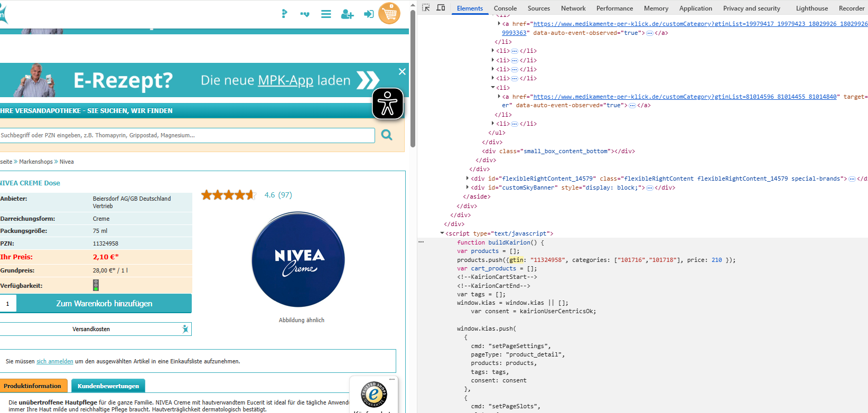Open the 4.6 (97) rating link
Screen dimensions: 868x413
(x=278, y=195)
